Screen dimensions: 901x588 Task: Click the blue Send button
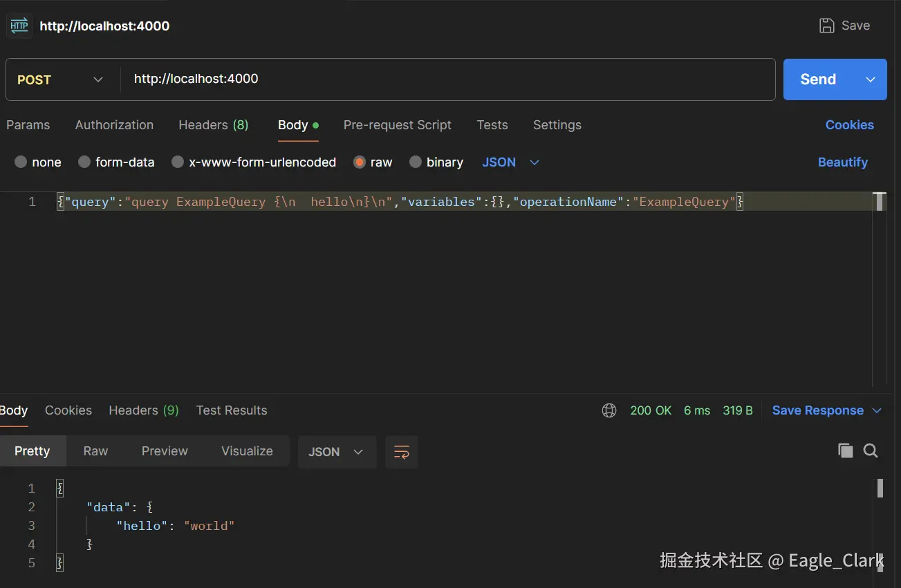[x=818, y=79]
